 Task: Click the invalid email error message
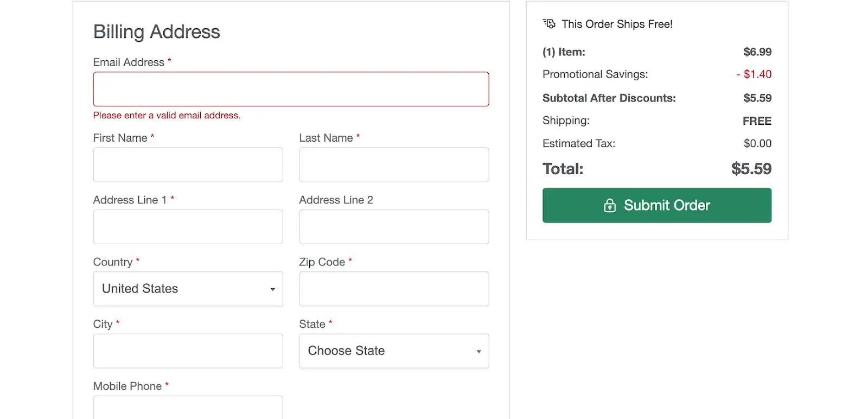coord(167,116)
